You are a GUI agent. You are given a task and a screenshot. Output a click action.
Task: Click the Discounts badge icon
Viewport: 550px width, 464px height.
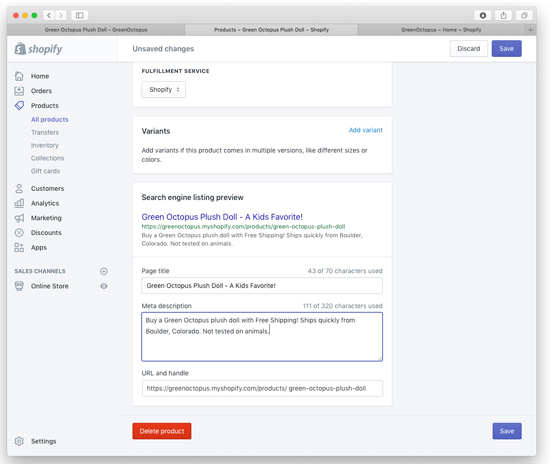pos(19,233)
